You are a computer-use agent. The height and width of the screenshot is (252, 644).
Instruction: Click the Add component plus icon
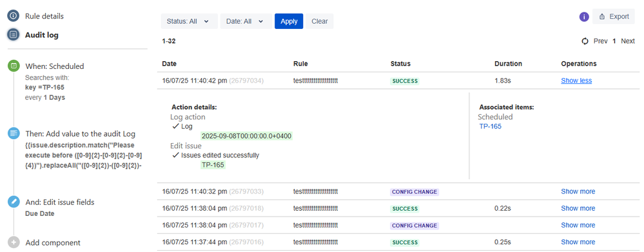click(x=14, y=242)
